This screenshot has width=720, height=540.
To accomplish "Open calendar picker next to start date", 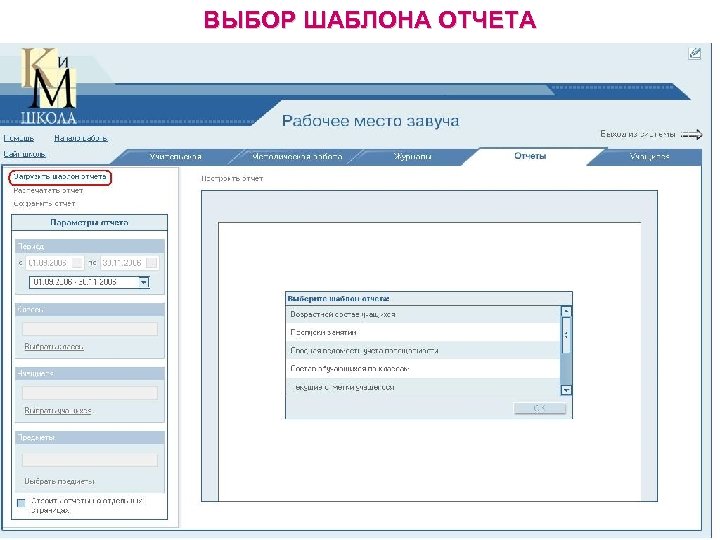I will [x=78, y=263].
